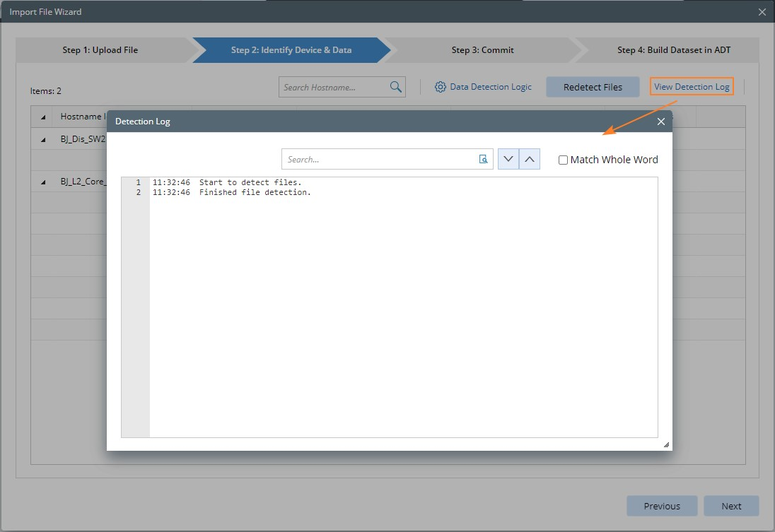The width and height of the screenshot is (775, 532).
Task: Open View Detection Log link
Action: click(x=692, y=86)
